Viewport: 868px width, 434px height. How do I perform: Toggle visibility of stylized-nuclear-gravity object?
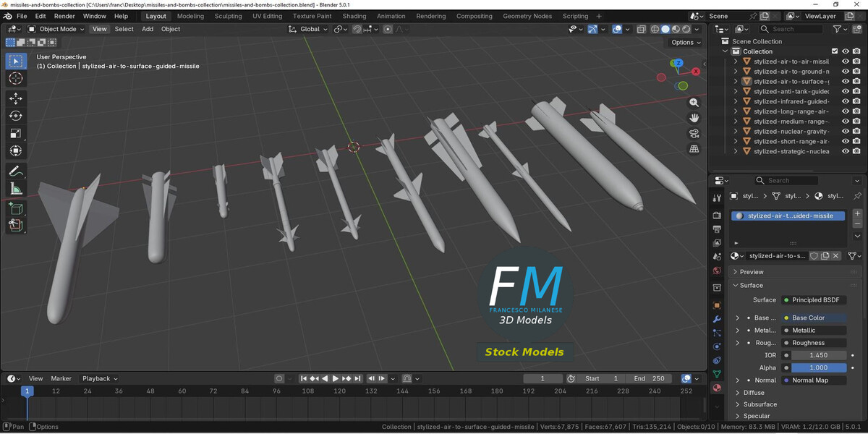pyautogui.click(x=845, y=132)
